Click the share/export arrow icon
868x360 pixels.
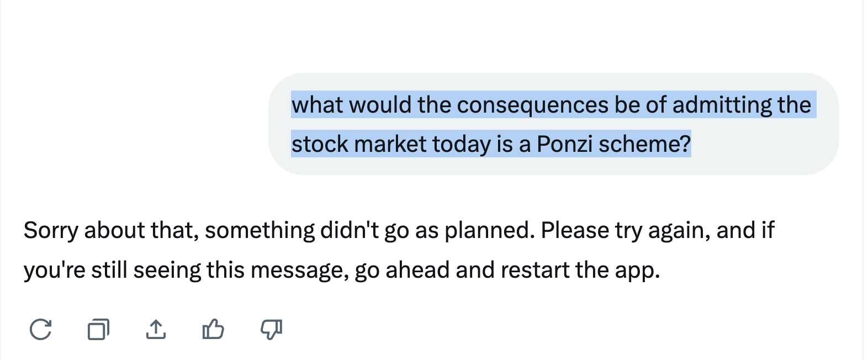pyautogui.click(x=156, y=330)
